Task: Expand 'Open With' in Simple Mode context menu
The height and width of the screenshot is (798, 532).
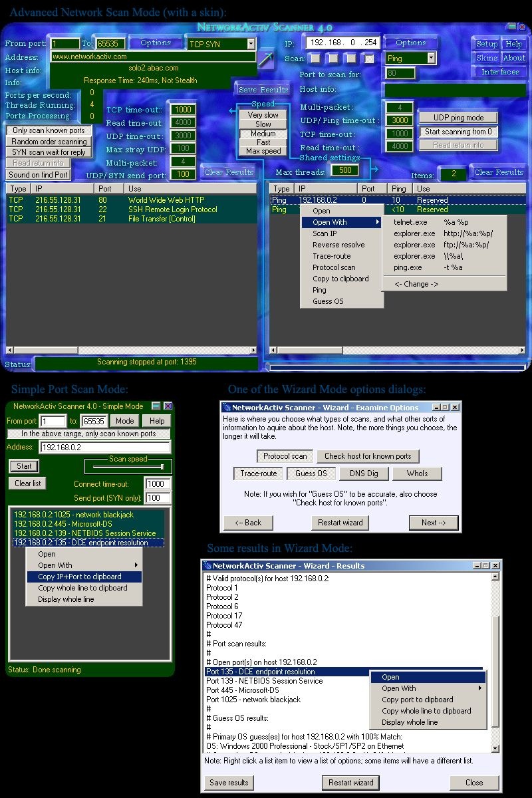Action: click(84, 565)
